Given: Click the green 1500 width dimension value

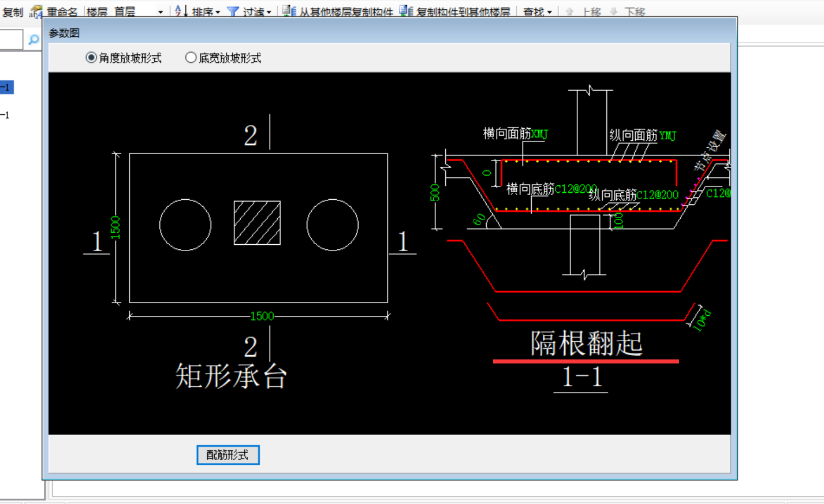Looking at the screenshot, I should (x=262, y=316).
